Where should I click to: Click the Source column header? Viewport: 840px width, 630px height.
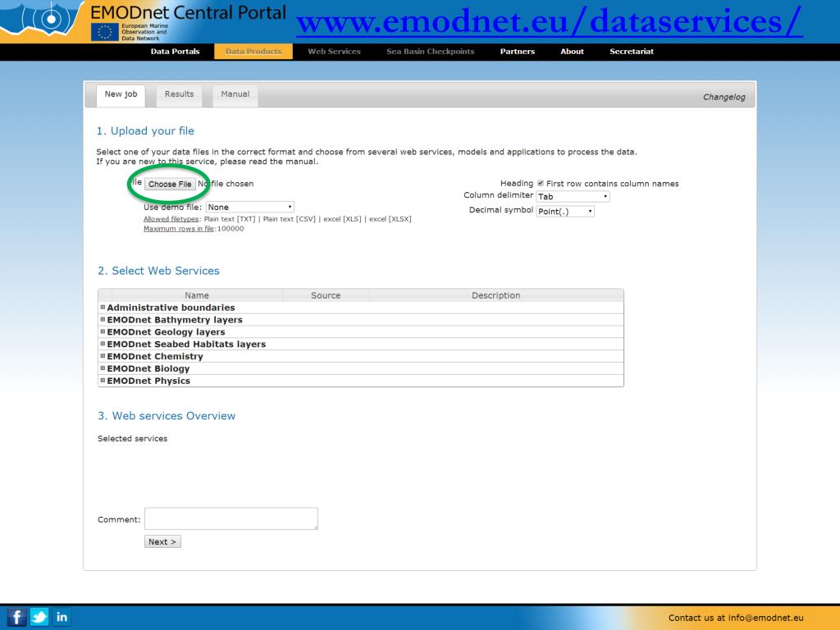[x=326, y=295]
